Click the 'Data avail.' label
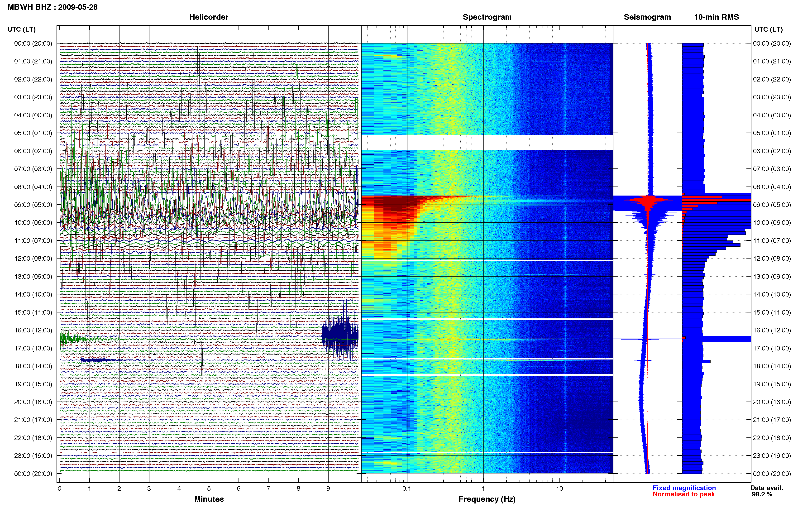The width and height of the screenshot is (812, 508). (x=767, y=488)
